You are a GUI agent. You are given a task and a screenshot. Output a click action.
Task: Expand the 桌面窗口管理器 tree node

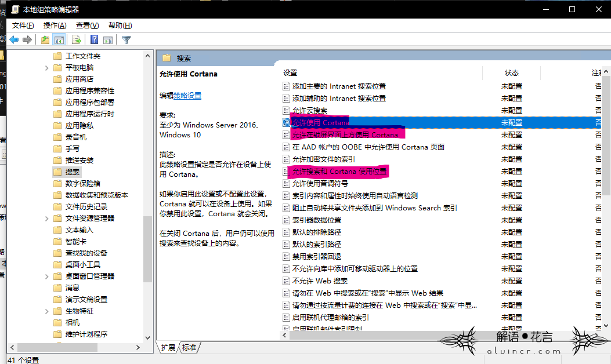[47, 276]
